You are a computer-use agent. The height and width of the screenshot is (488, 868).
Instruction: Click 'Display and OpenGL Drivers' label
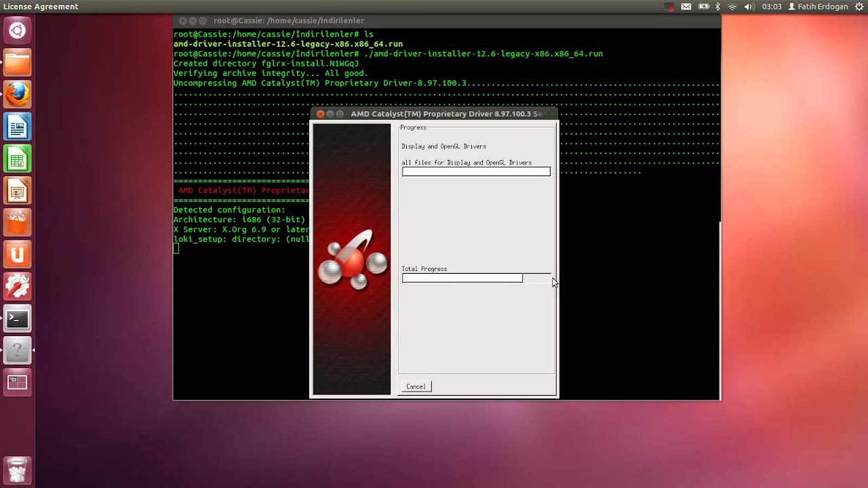click(x=443, y=146)
